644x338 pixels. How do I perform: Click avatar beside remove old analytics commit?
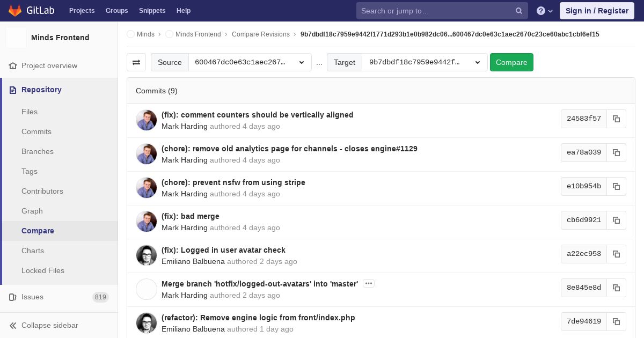[147, 154]
